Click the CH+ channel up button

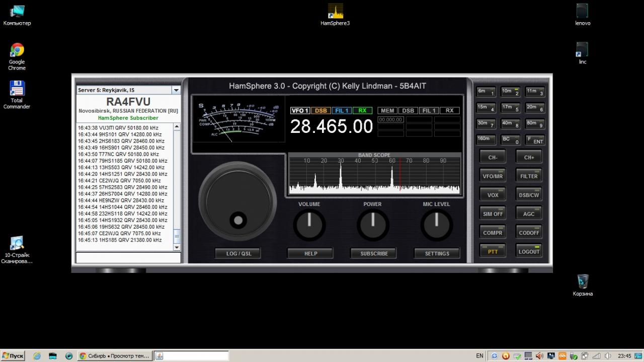tap(529, 157)
